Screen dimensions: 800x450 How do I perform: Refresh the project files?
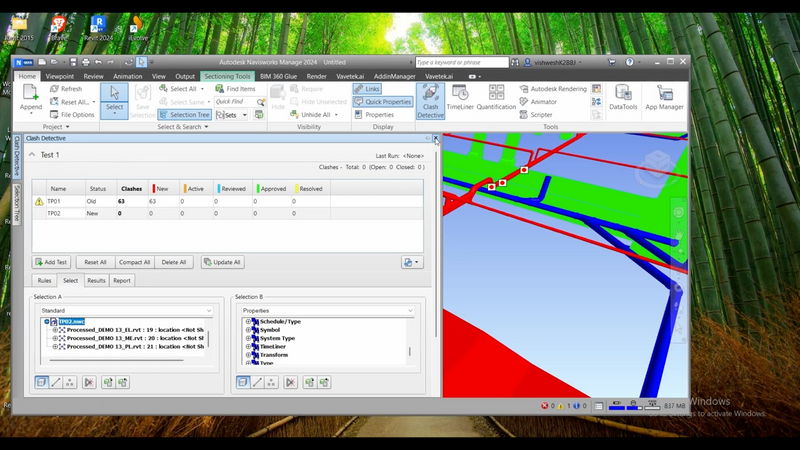click(x=66, y=89)
